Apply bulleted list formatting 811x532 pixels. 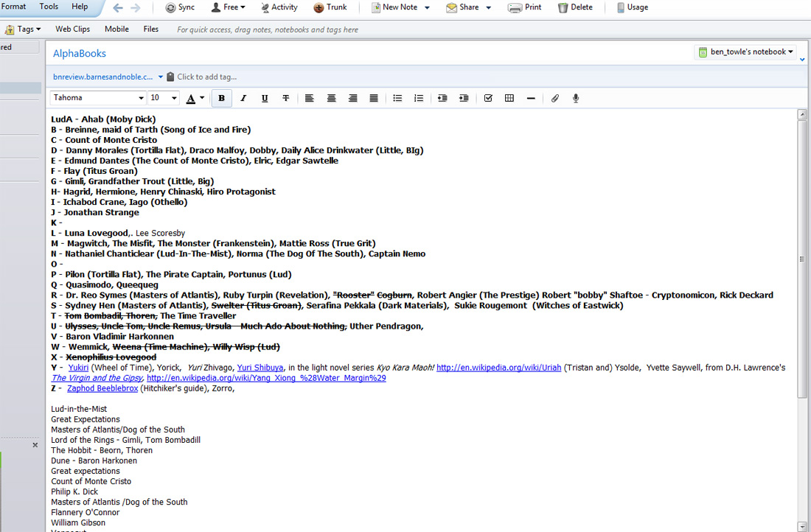point(397,98)
